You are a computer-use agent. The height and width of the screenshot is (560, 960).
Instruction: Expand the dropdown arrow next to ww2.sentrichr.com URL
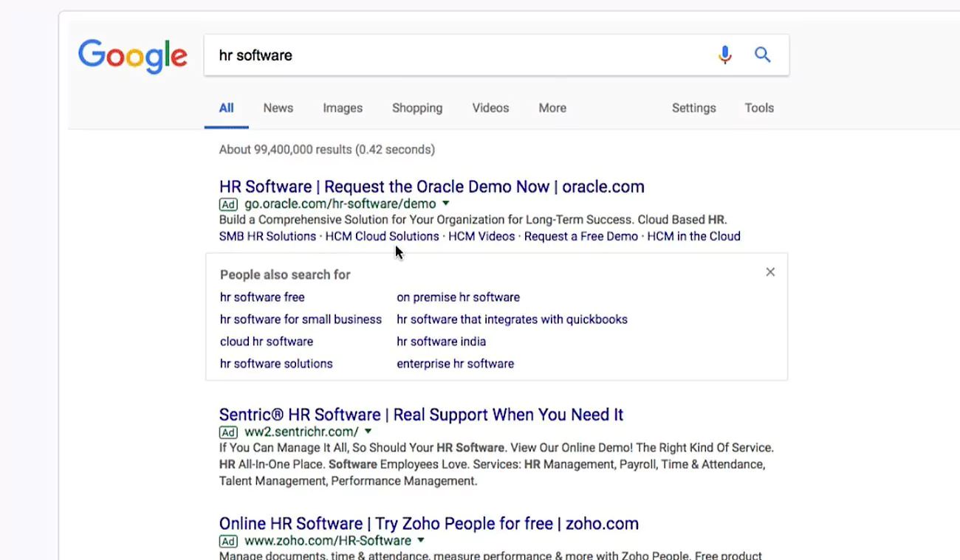(368, 432)
